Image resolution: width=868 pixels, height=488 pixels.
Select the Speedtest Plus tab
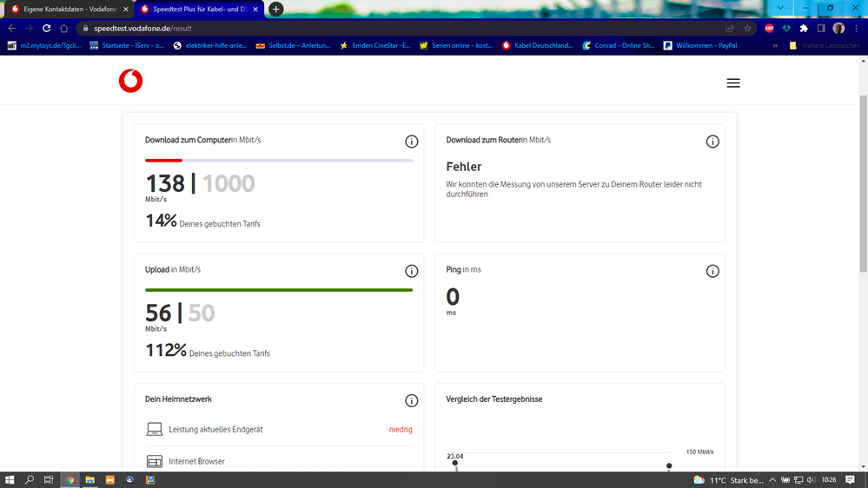(199, 10)
